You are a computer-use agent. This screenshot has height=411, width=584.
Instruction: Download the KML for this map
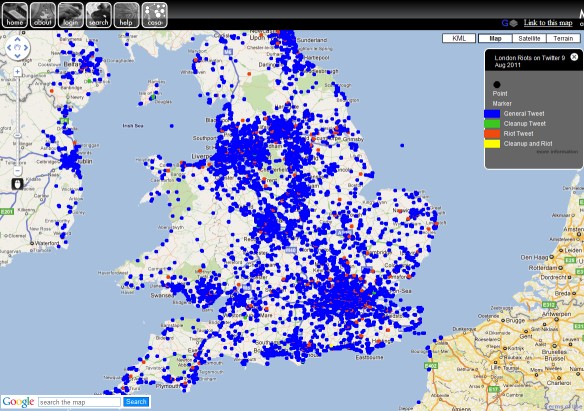click(x=459, y=38)
